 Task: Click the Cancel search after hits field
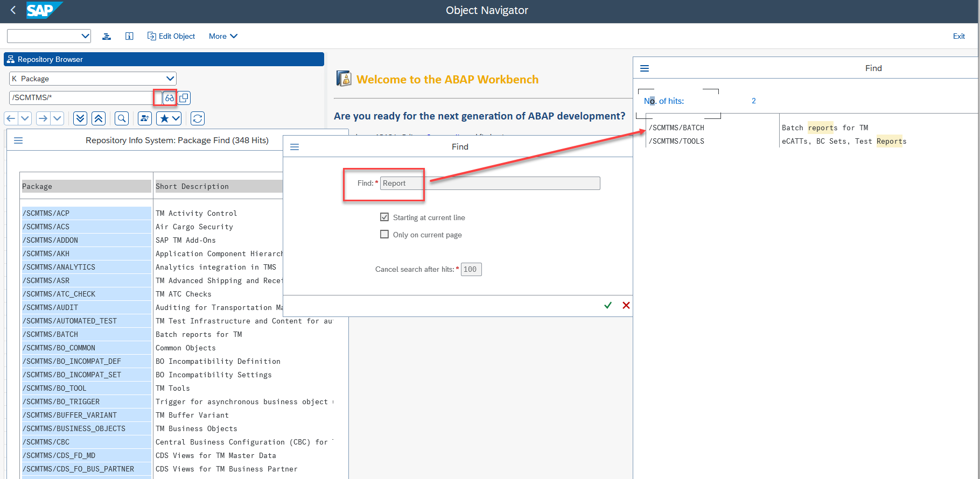pyautogui.click(x=471, y=269)
